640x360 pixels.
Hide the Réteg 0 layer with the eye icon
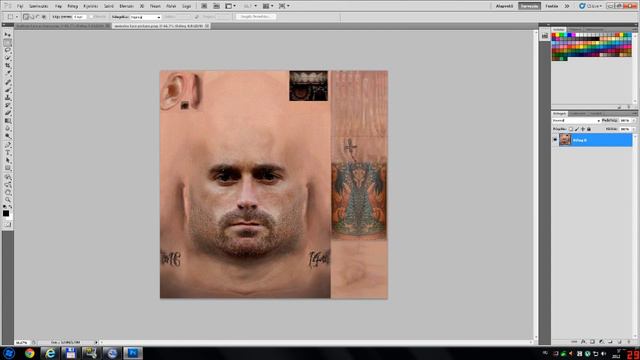(555, 140)
